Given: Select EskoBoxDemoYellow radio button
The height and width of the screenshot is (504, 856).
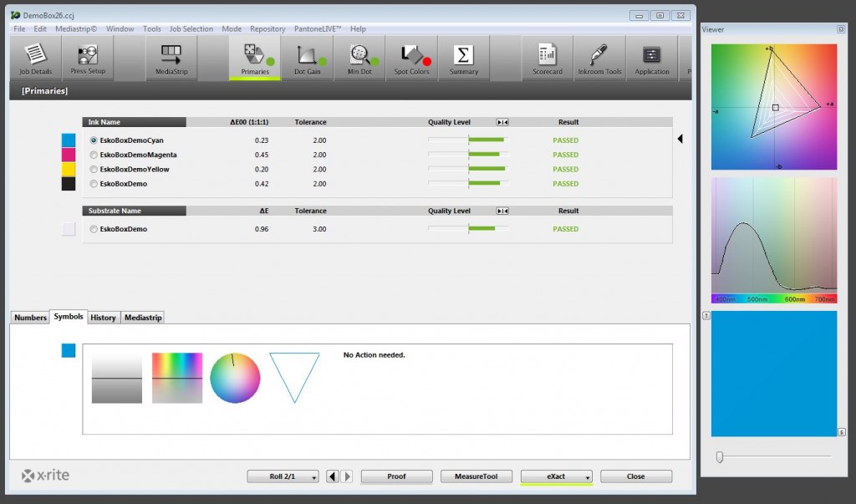Looking at the screenshot, I should pyautogui.click(x=94, y=170).
